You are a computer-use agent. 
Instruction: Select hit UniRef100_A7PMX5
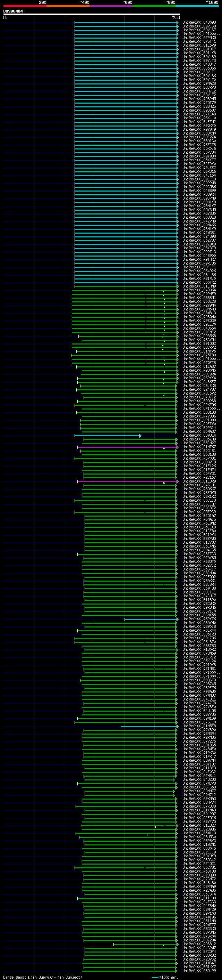pos(199,38)
